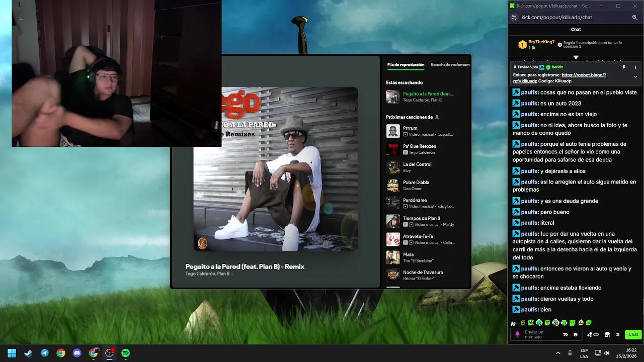
Task: Click BryTheKing7 top gifter name
Action: coord(541,42)
